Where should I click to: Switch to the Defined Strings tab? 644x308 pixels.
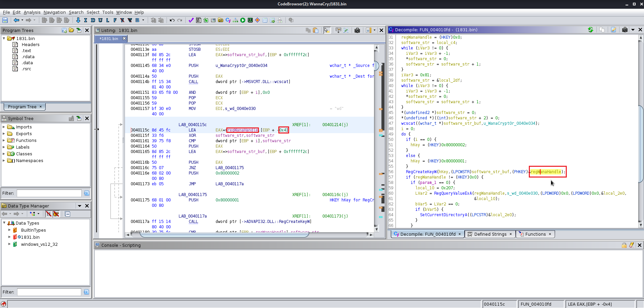pos(490,234)
